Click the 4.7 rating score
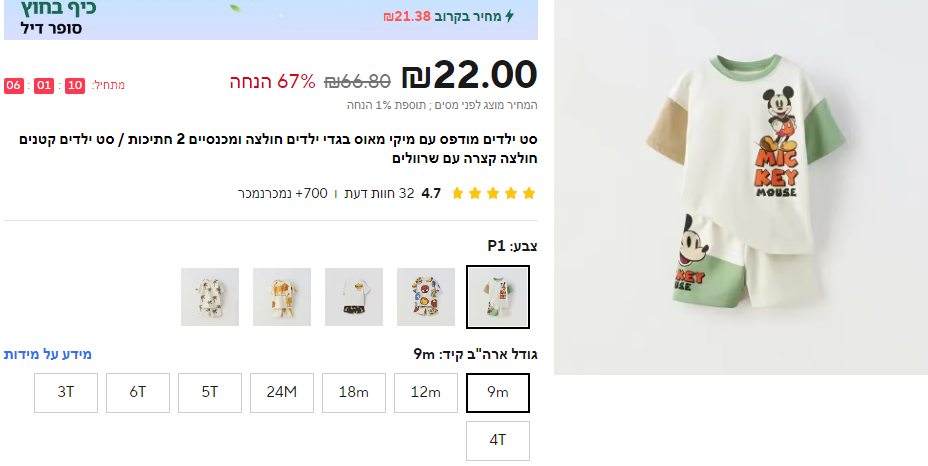 pyautogui.click(x=431, y=193)
